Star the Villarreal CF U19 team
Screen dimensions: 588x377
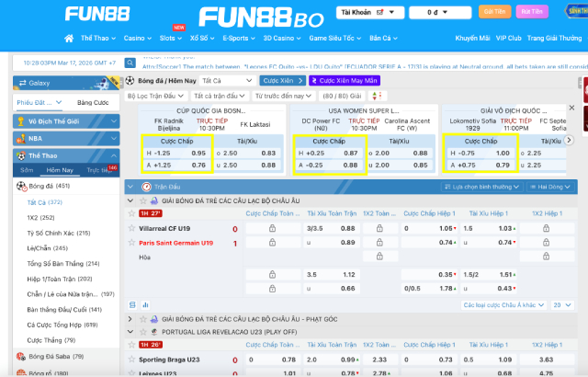click(x=131, y=228)
